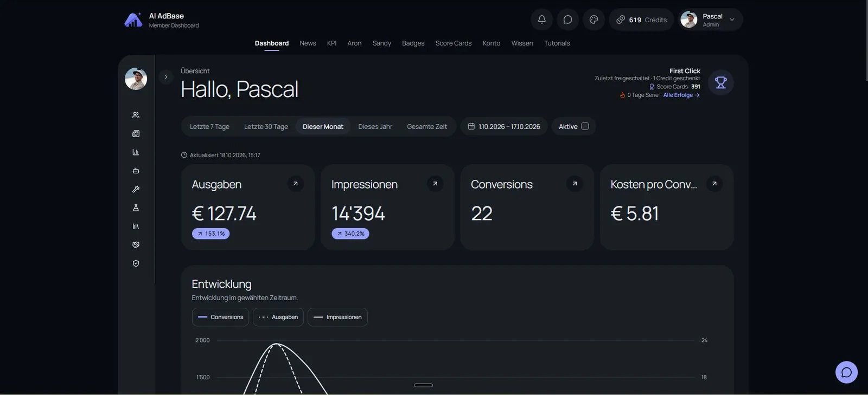Select the Letzte 7 Tage range
Viewport: 868px width, 395px height.
click(209, 127)
